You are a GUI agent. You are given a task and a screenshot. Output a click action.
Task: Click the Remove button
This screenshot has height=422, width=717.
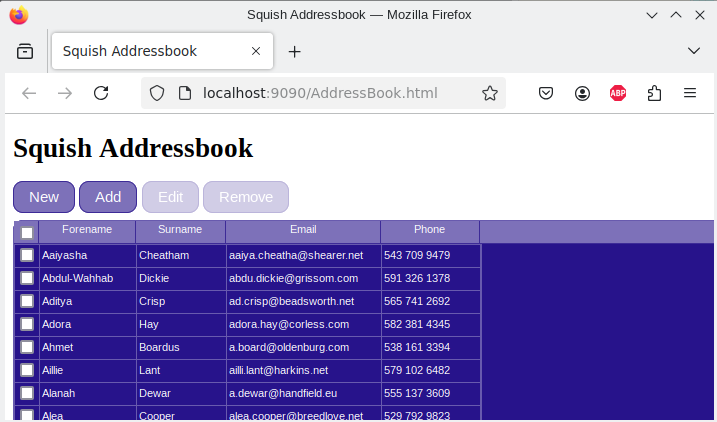pos(246,197)
